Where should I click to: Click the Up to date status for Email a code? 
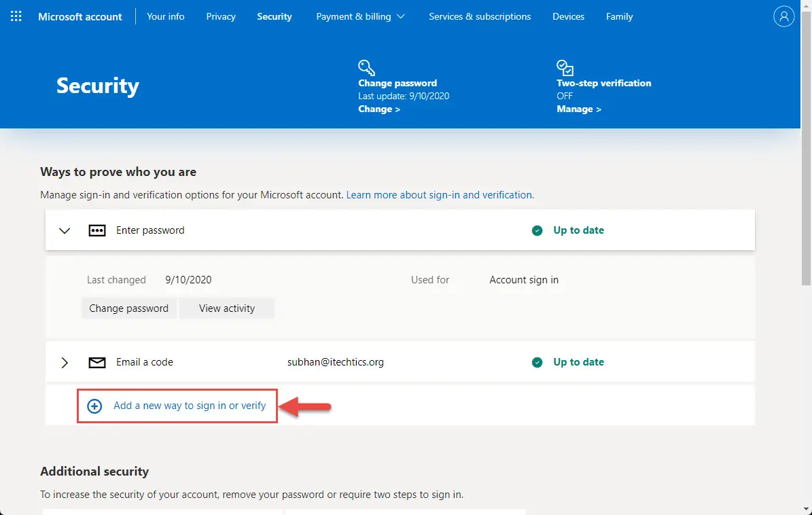[578, 362]
